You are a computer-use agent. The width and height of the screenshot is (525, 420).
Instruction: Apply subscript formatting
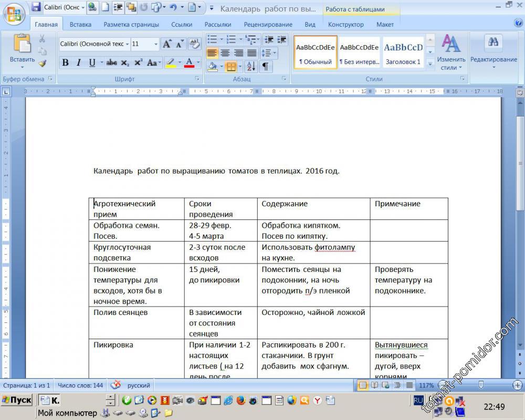125,62
